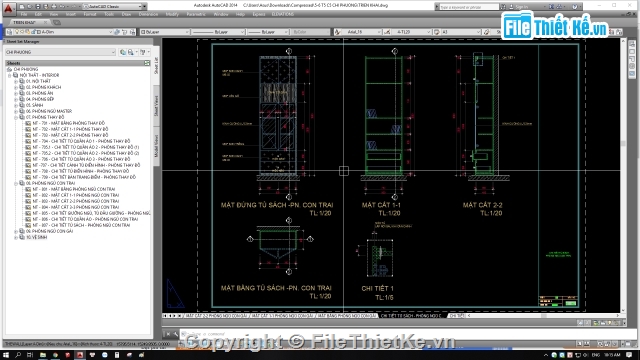Open the CHI PHƯƠNG sheet set dropdown
The height and width of the screenshot is (360, 640).
(x=60, y=52)
